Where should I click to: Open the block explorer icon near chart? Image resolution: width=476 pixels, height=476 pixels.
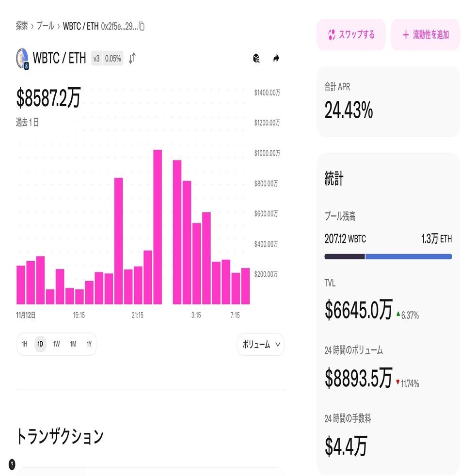click(255, 58)
